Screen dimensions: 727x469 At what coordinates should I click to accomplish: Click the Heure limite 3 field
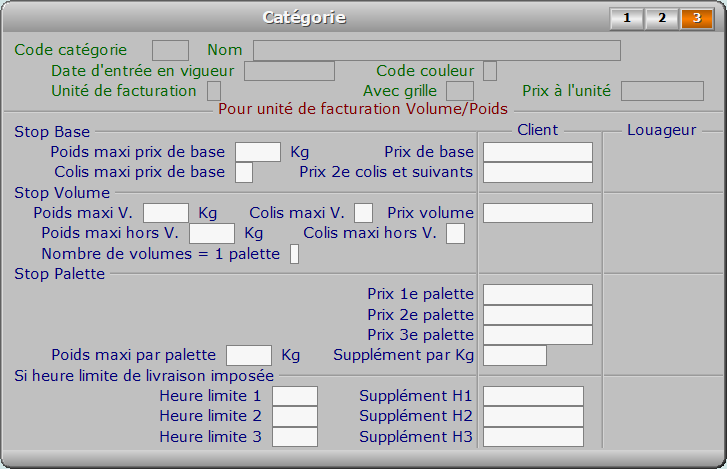(295, 437)
